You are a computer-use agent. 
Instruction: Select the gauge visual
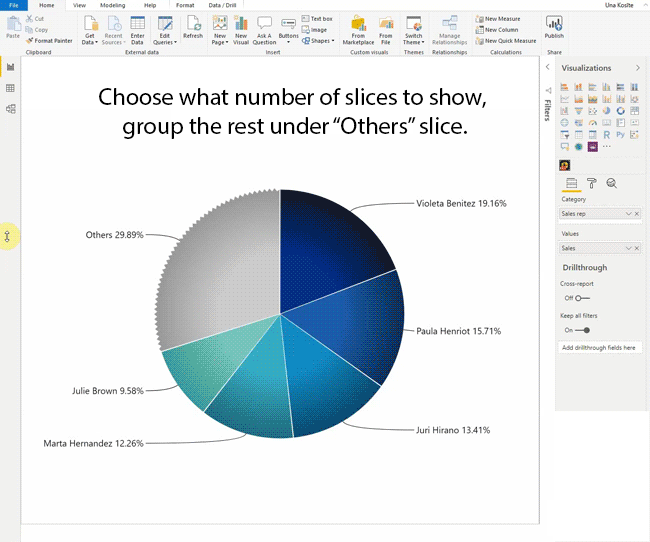[592, 123]
